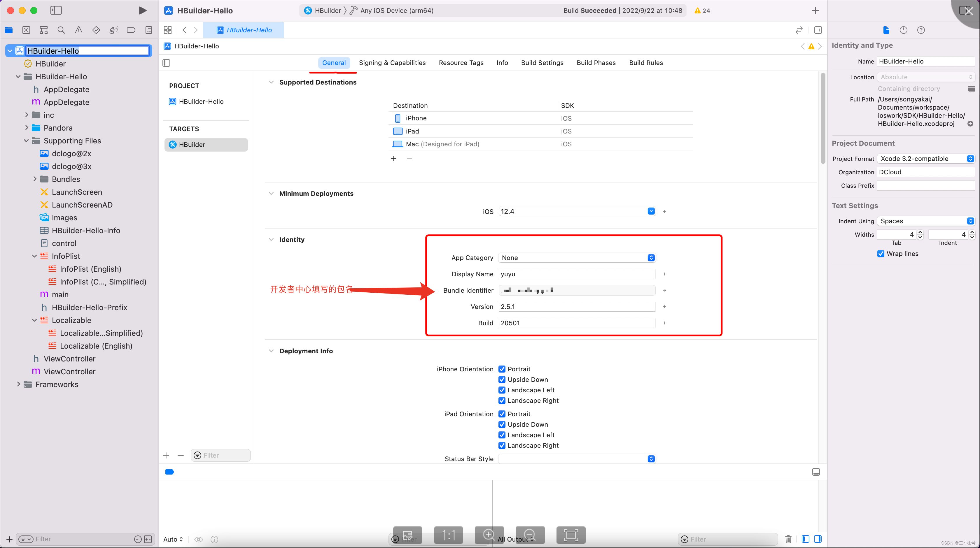Toggle the navigator sidebar panel icon
This screenshot has width=980, height=548.
[x=56, y=10]
